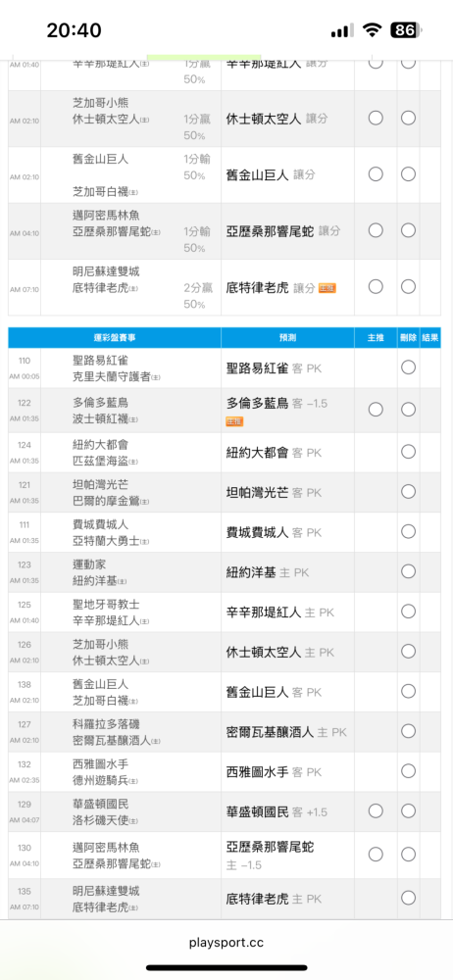453x980 pixels.
Task: Click orange 主推 badge beside 底特律老虎 讓分
Action: [327, 288]
